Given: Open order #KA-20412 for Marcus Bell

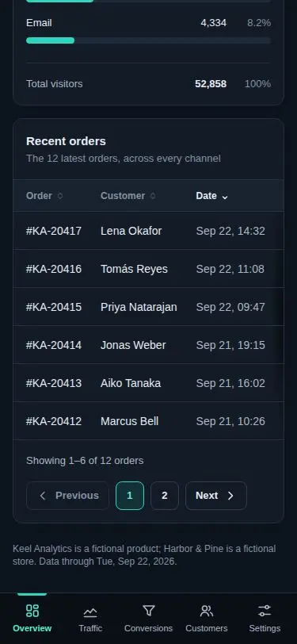Looking at the screenshot, I should click(x=149, y=421).
